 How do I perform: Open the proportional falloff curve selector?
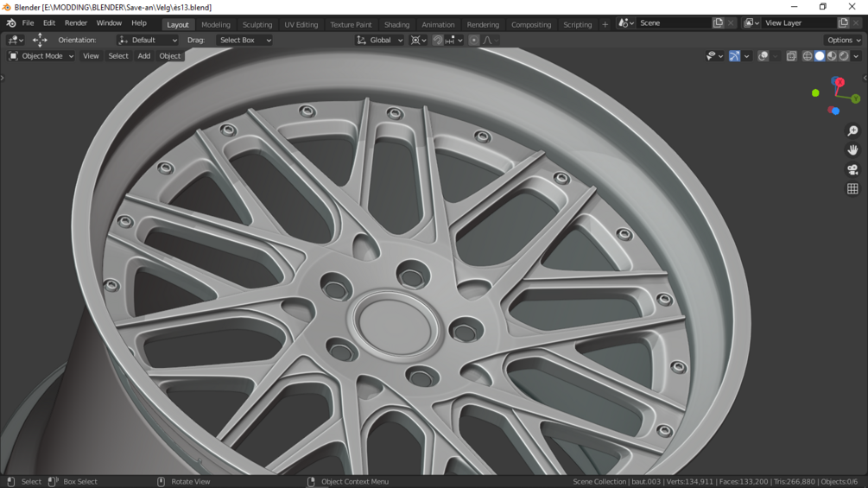[x=491, y=40]
